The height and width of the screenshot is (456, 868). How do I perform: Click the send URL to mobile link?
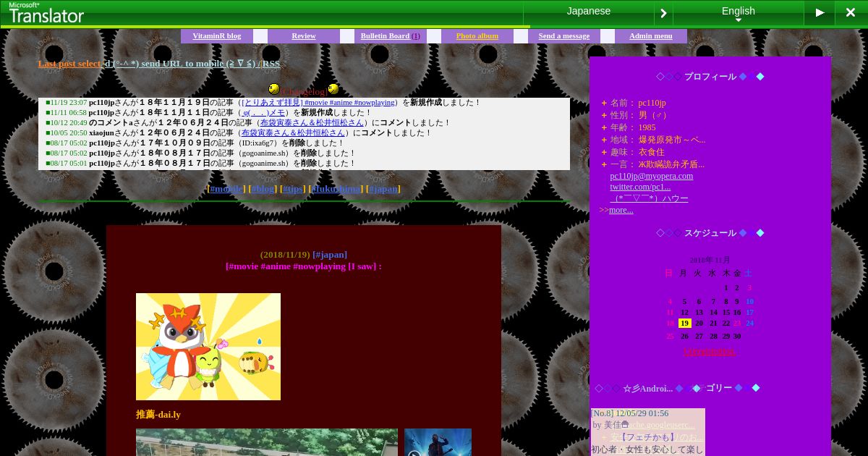pos(181,64)
